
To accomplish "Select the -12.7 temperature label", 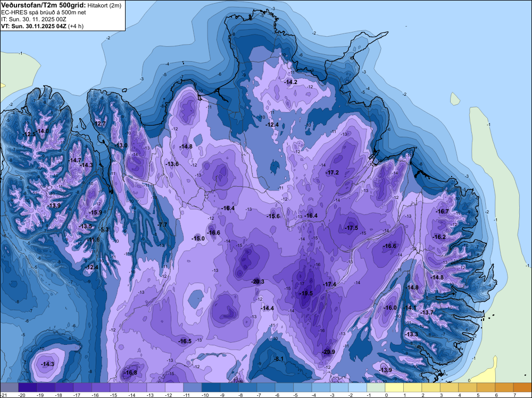I will pyautogui.click(x=100, y=123).
